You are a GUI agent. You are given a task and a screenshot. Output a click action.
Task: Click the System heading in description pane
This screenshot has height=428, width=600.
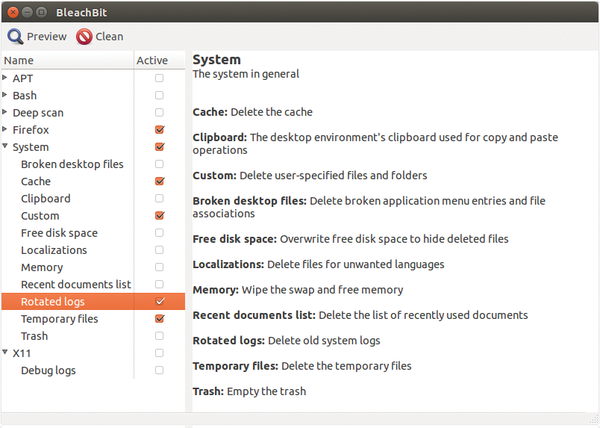(x=217, y=60)
